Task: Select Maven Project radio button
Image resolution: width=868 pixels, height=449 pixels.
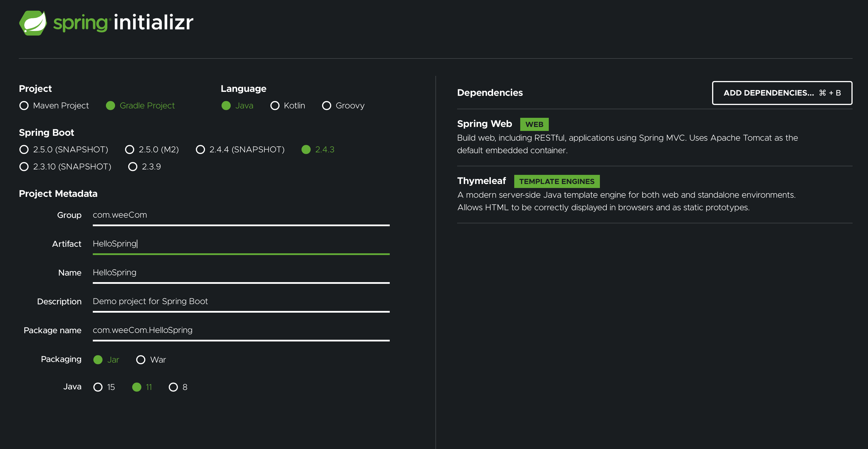Action: [24, 106]
